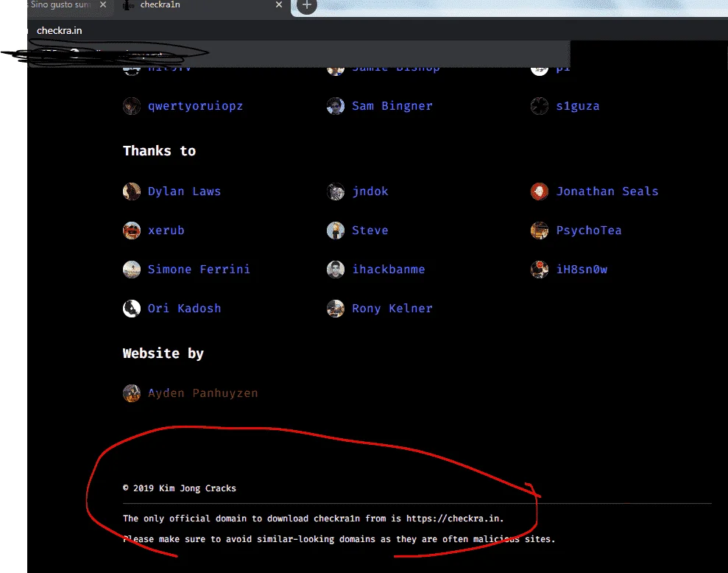Viewport: 728px width, 573px height.
Task: Click Simone Ferrini avatar
Action: click(x=132, y=270)
